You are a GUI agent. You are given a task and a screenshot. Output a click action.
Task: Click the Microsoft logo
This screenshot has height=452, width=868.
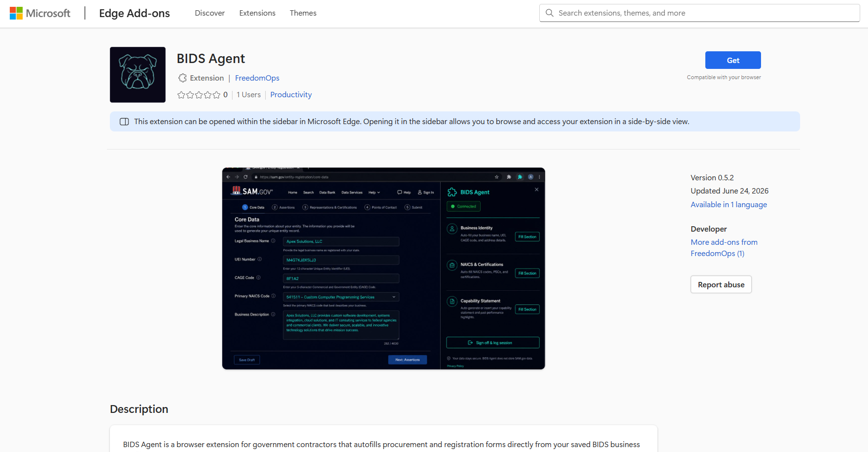click(40, 13)
